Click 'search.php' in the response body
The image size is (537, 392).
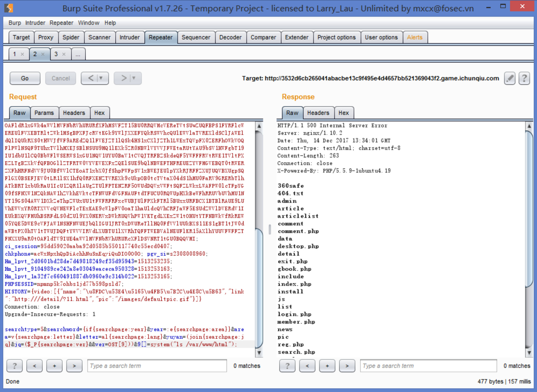[x=296, y=352]
